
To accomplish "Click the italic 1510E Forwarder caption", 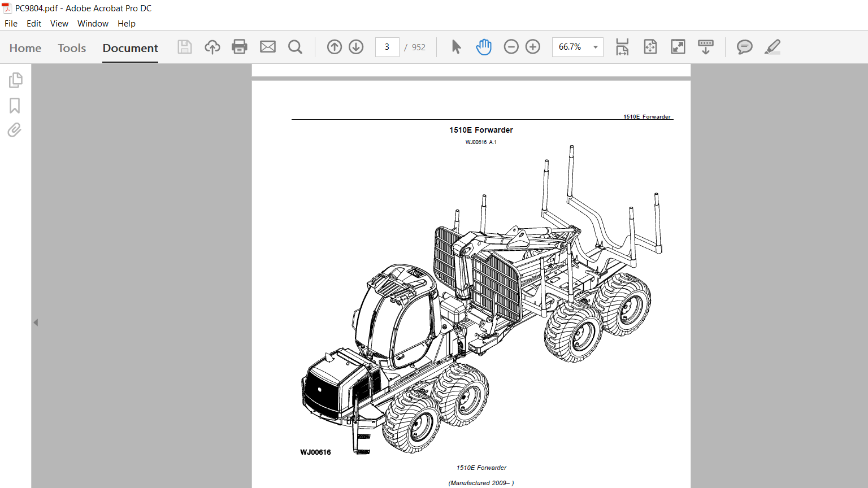I will 481,468.
